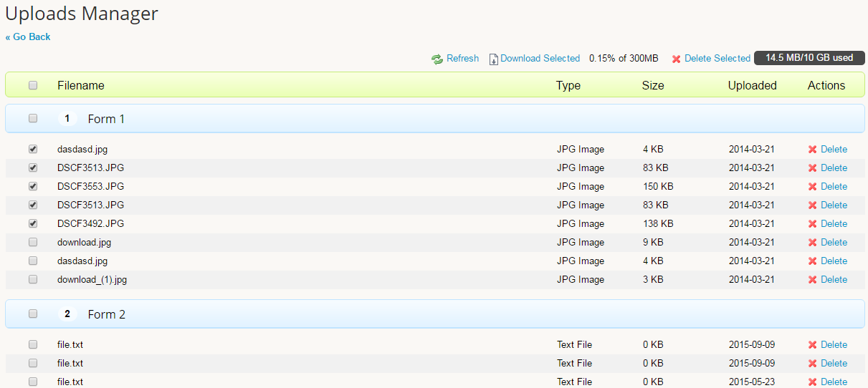Click the 2015-05-23 upload date
Screen dimensions: 868x388
point(752,382)
